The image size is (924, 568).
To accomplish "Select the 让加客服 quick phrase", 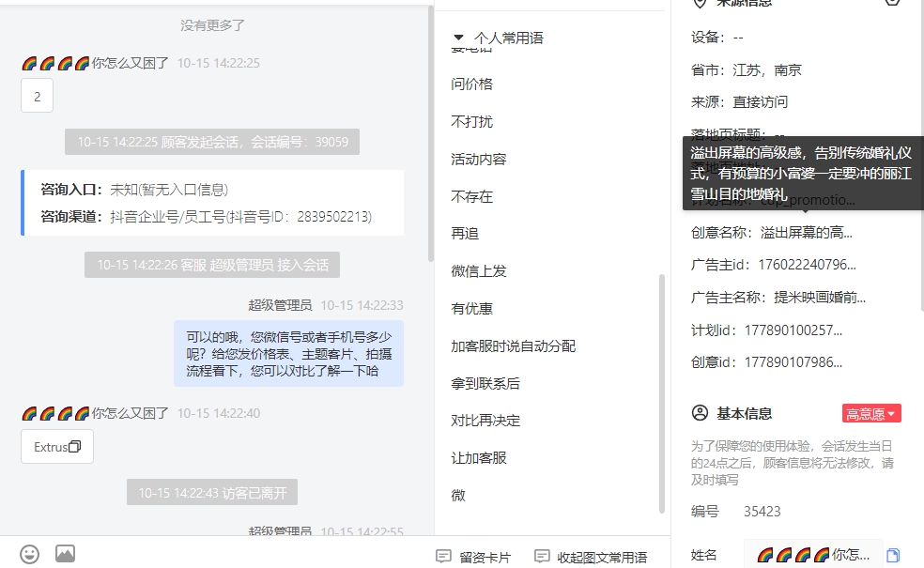I will [479, 458].
